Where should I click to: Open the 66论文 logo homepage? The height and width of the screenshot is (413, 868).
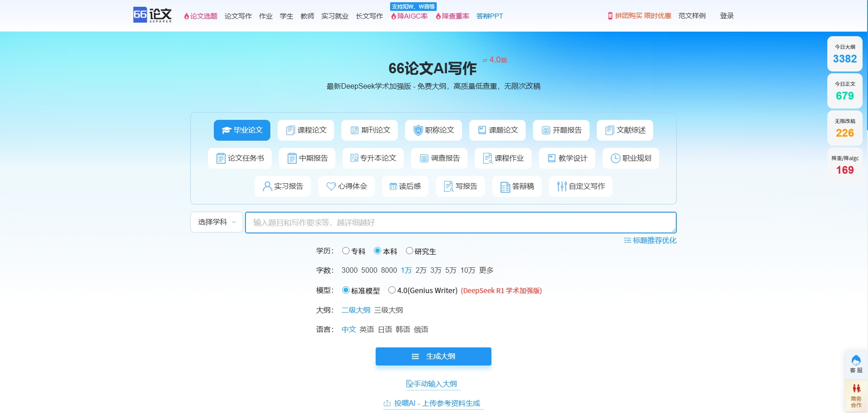(x=152, y=15)
